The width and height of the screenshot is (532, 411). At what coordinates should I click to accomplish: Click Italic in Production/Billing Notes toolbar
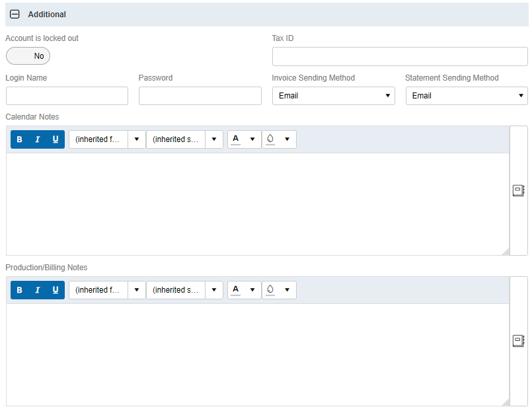(38, 290)
